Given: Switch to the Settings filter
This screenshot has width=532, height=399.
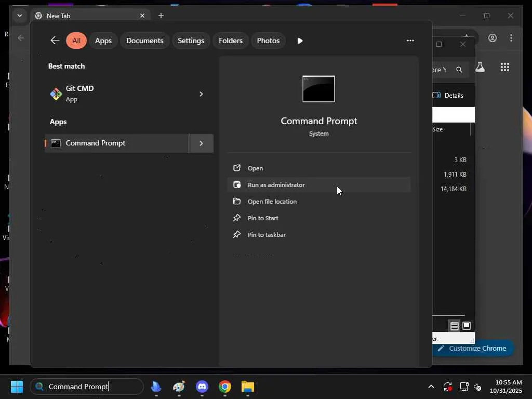Looking at the screenshot, I should [x=191, y=41].
